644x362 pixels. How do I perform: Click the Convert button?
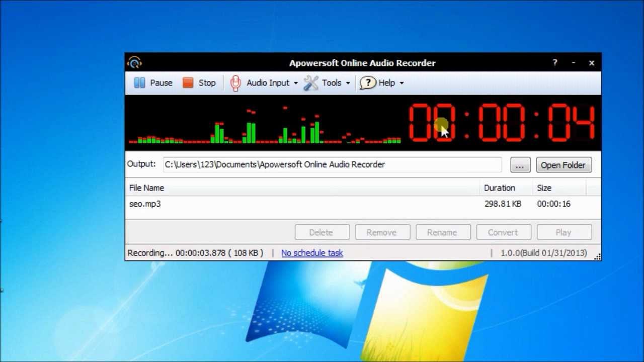(x=503, y=232)
